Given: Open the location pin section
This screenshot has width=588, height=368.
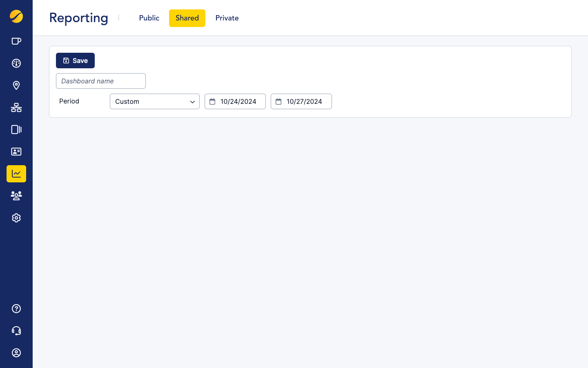Looking at the screenshot, I should [x=16, y=85].
